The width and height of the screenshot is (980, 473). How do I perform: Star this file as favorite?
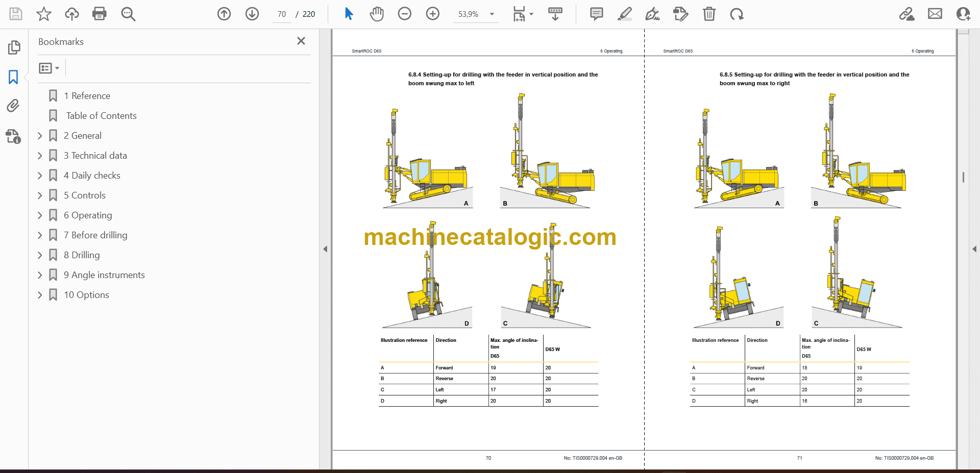coord(44,14)
